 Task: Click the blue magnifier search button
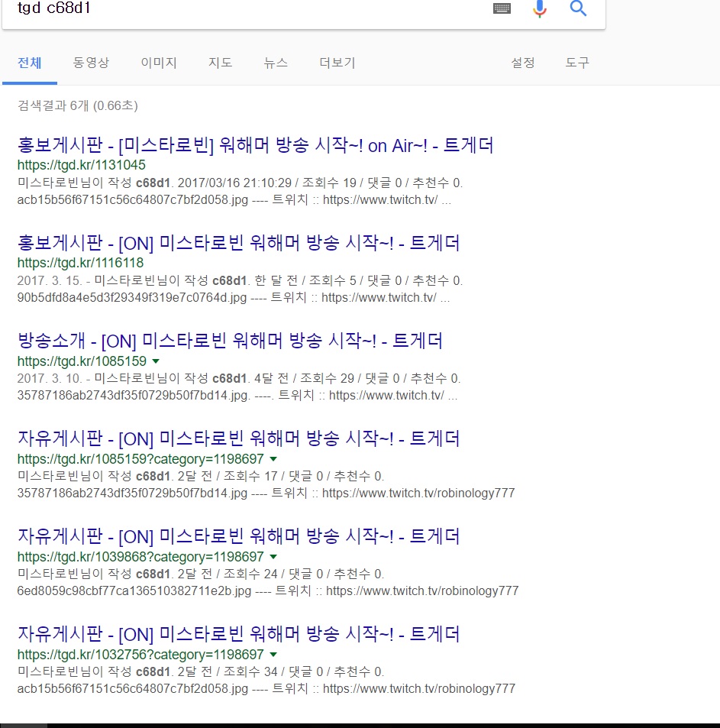pyautogui.click(x=578, y=8)
